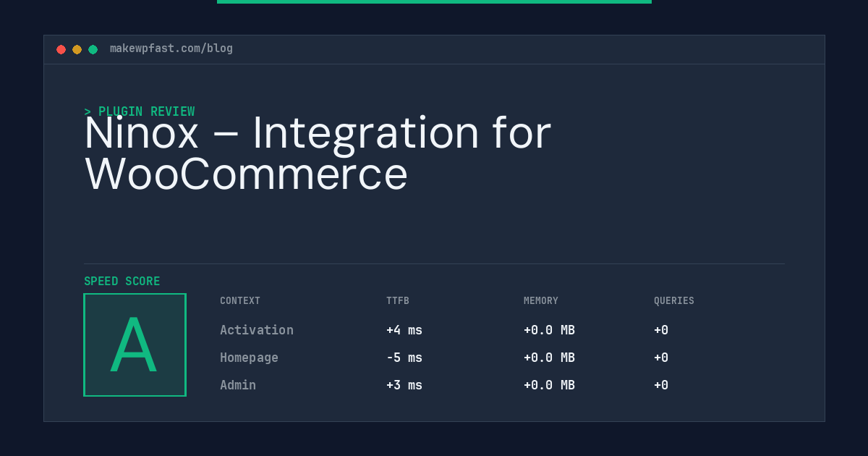Click the '-5 ms' Homepage TTFB value
Viewport: 868px width, 456px height.
click(404, 358)
